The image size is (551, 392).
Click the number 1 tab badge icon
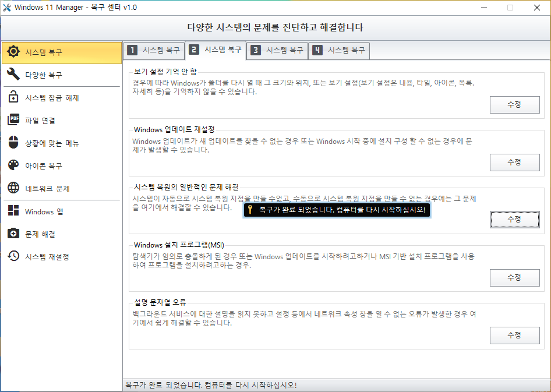[x=132, y=50]
